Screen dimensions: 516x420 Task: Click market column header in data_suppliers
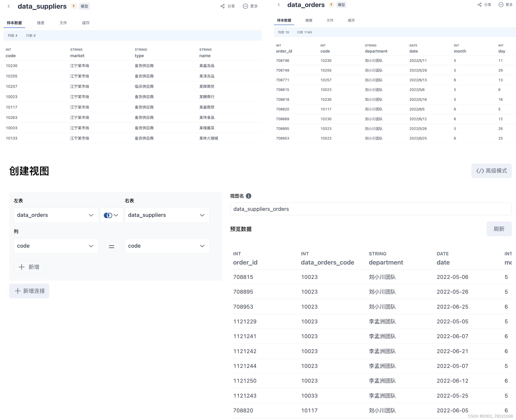point(77,56)
